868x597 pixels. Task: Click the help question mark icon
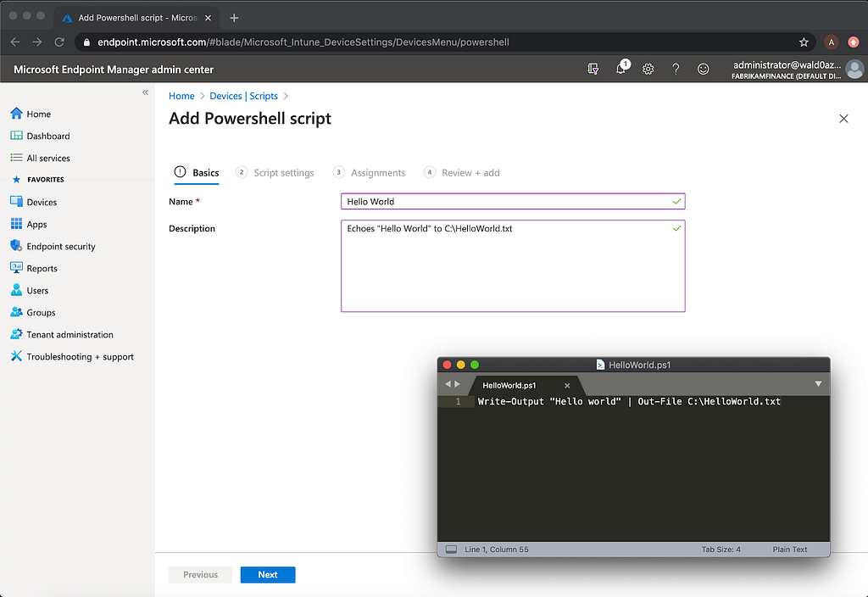click(676, 70)
